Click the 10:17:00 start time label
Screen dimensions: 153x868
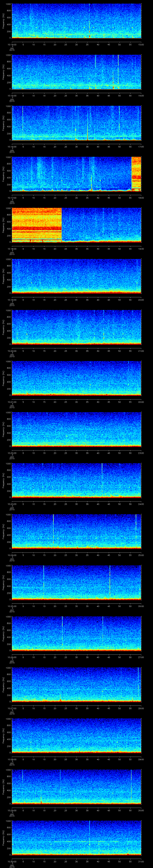[x=12, y=197]
